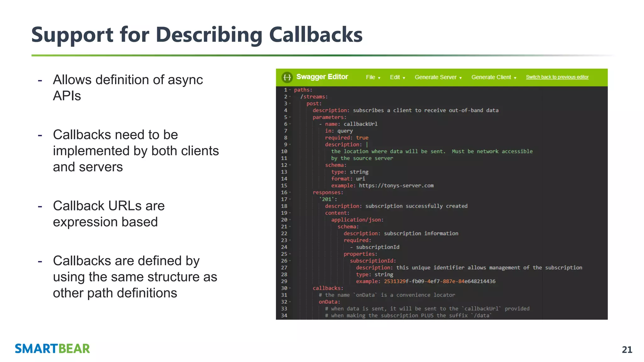The height and width of the screenshot is (362, 644).
Task: Click the 'required: true' value
Action: tap(362, 138)
